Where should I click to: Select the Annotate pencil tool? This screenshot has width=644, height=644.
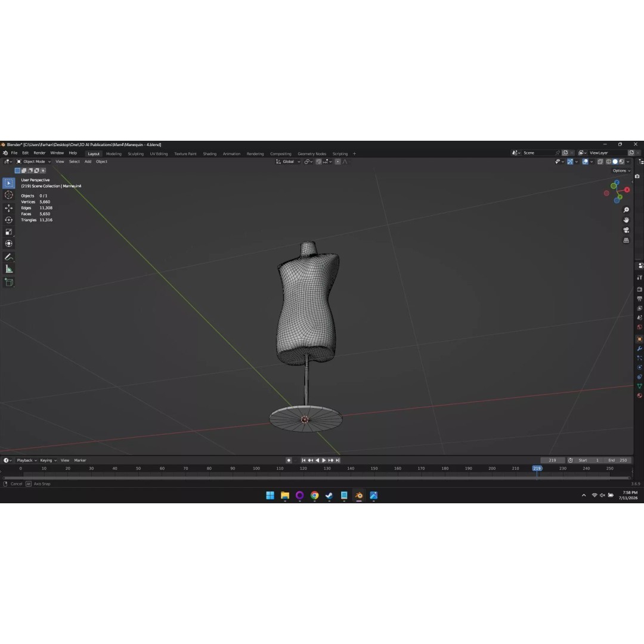tap(8, 257)
